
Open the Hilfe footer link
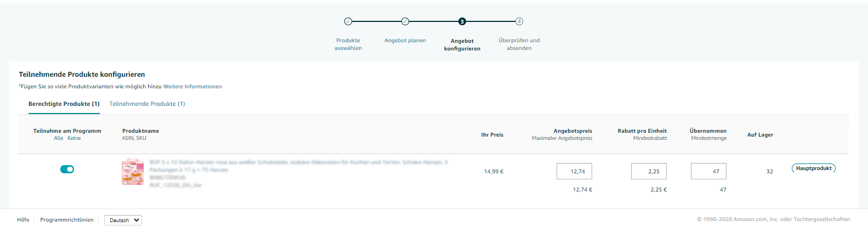23,220
